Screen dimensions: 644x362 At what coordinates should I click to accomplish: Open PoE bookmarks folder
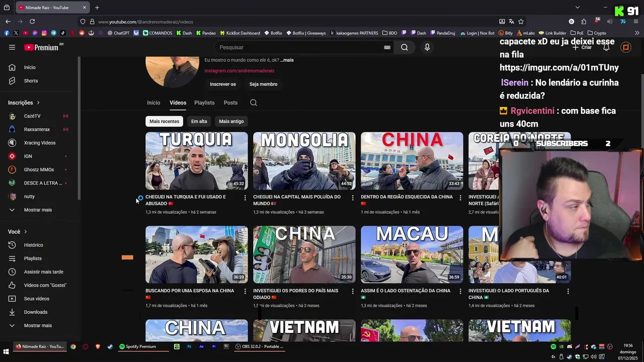point(577,33)
